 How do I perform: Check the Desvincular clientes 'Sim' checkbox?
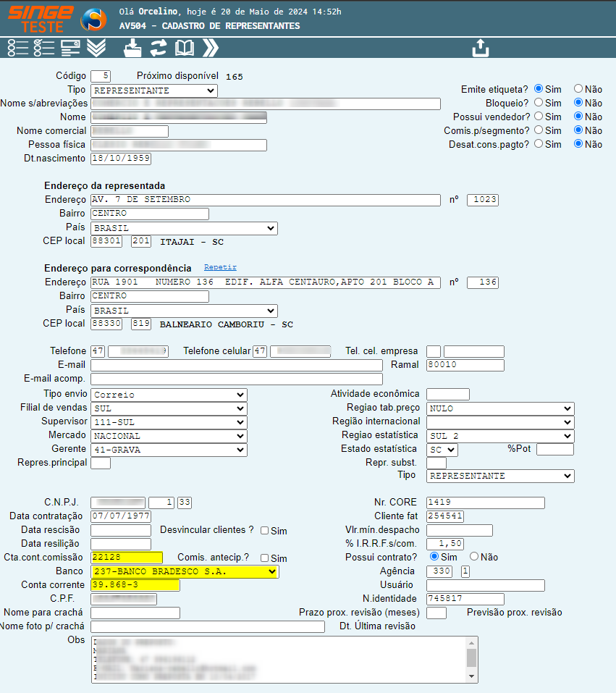click(265, 531)
